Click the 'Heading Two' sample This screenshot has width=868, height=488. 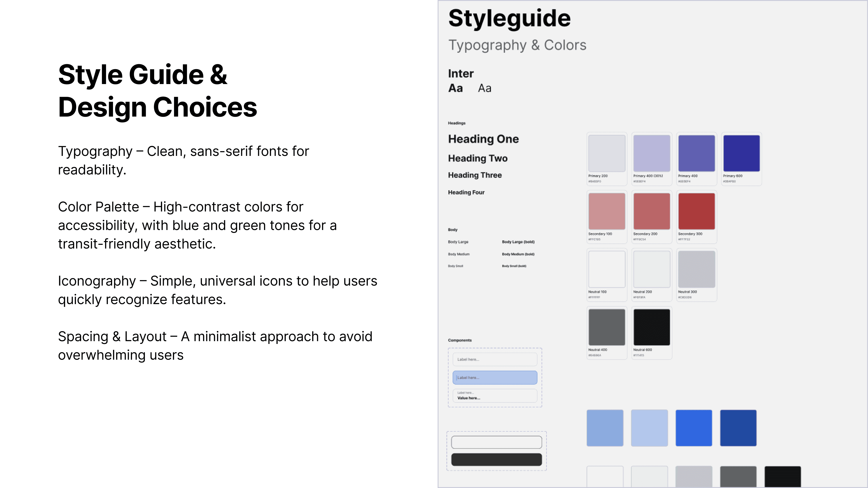click(x=477, y=158)
